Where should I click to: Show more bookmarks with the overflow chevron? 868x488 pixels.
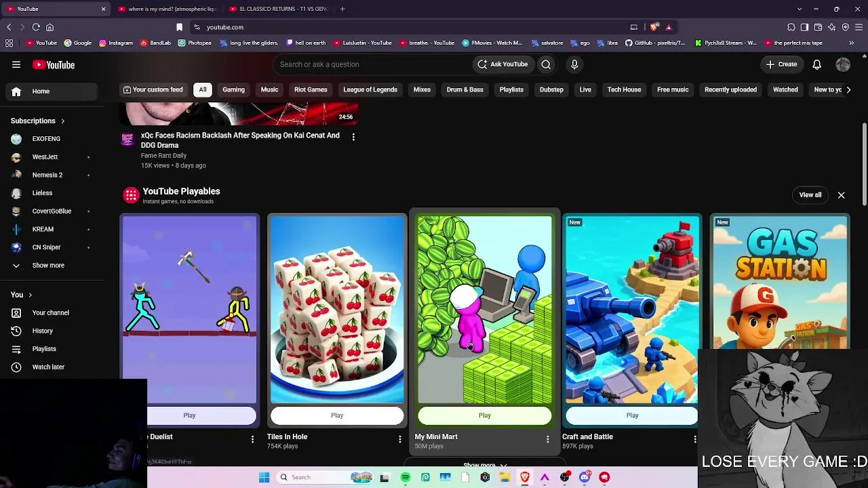[x=852, y=43]
